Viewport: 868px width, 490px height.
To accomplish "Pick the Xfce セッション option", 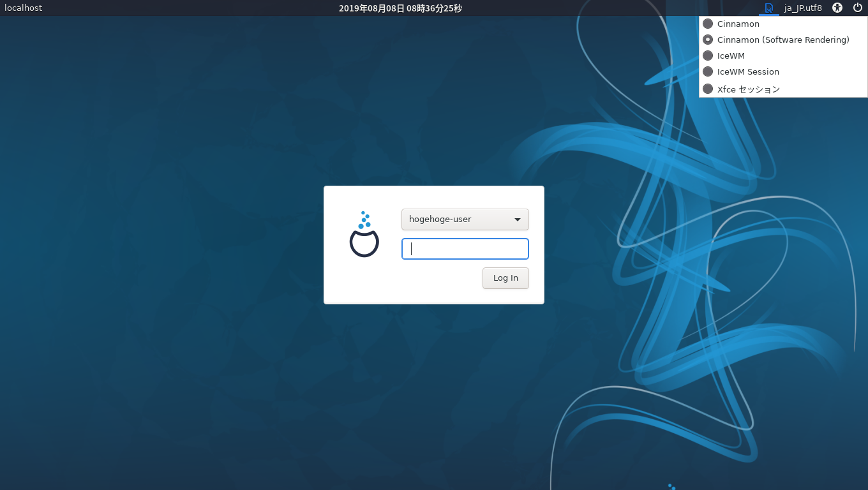I will click(x=783, y=89).
